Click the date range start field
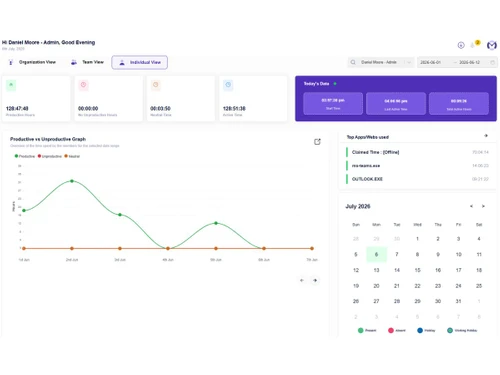The width and height of the screenshot is (500, 375). pyautogui.click(x=431, y=62)
